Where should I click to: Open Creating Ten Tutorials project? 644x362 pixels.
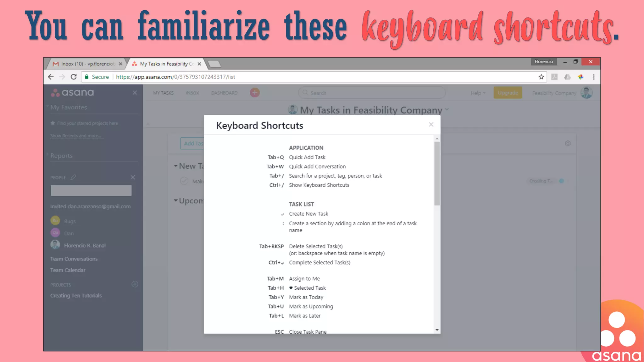76,295
